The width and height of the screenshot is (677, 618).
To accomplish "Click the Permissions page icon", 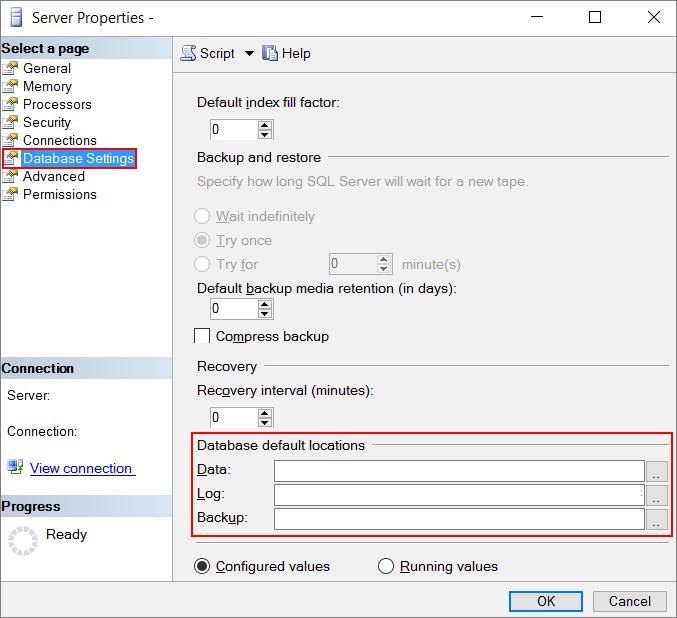I will [x=10, y=194].
